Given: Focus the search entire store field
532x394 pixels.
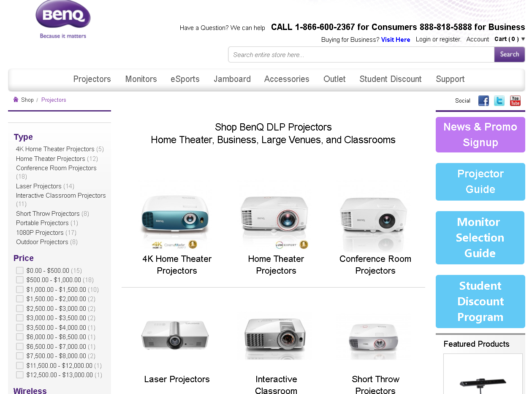Looking at the screenshot, I should point(361,54).
